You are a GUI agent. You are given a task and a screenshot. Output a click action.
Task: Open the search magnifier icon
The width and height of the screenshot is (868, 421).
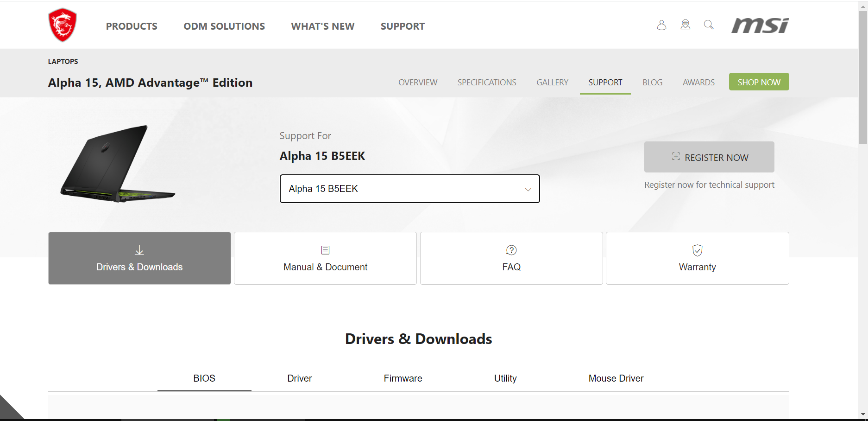coord(709,25)
